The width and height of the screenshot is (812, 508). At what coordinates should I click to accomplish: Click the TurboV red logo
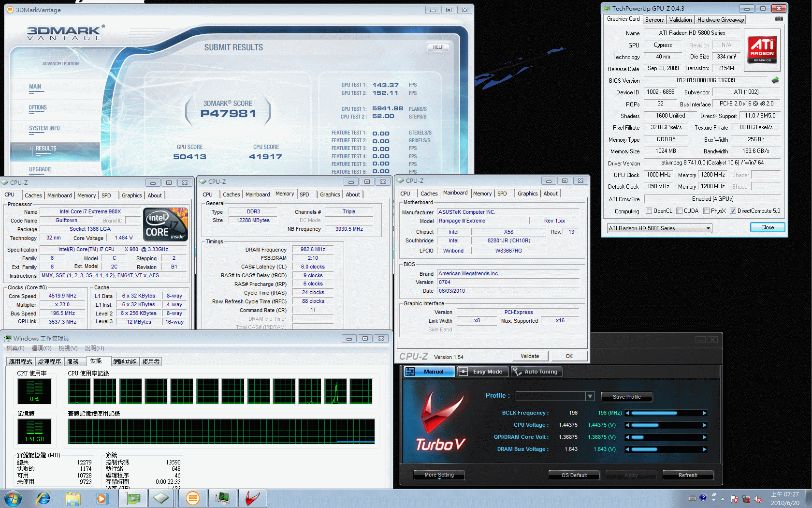441,421
